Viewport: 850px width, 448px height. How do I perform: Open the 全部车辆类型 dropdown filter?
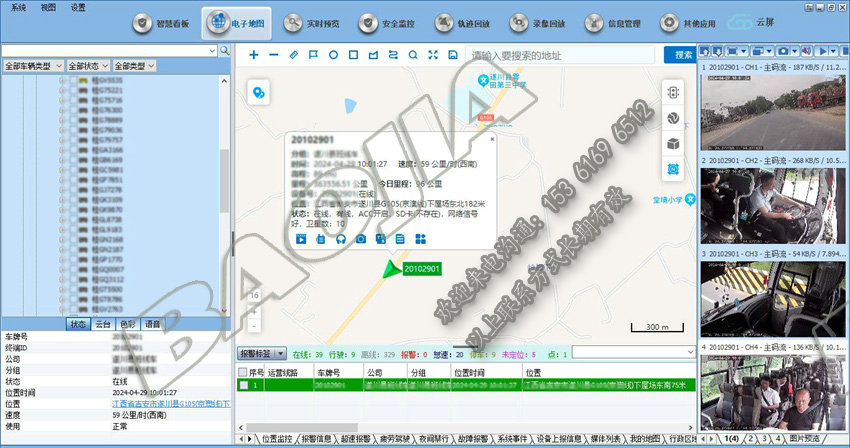coord(32,66)
